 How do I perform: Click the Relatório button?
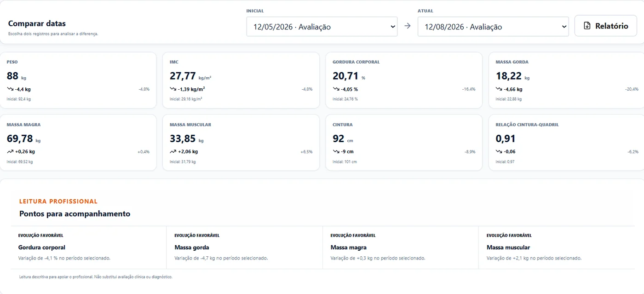[x=606, y=26]
